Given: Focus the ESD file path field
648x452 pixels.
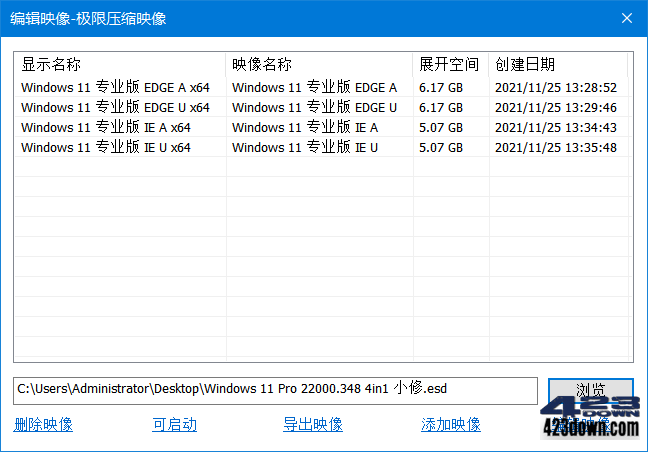Looking at the screenshot, I should [275, 390].
